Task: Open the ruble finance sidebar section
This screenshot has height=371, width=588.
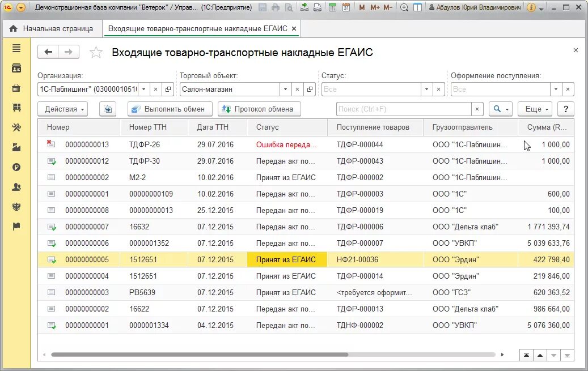Action: click(x=16, y=167)
